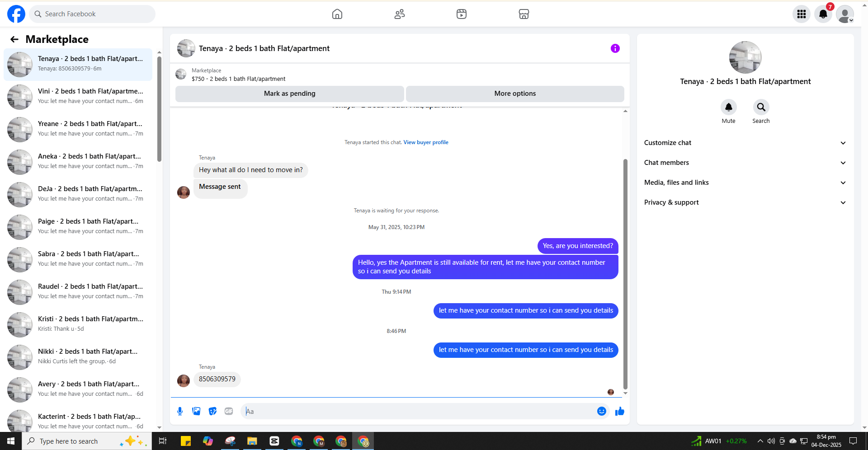This screenshot has height=450, width=868.
Task: Open the Sabra conversation in the list
Action: pos(78,260)
